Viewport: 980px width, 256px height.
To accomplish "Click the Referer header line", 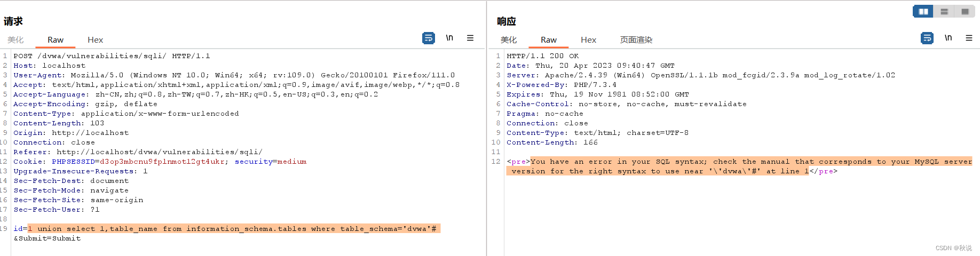I will [138, 152].
